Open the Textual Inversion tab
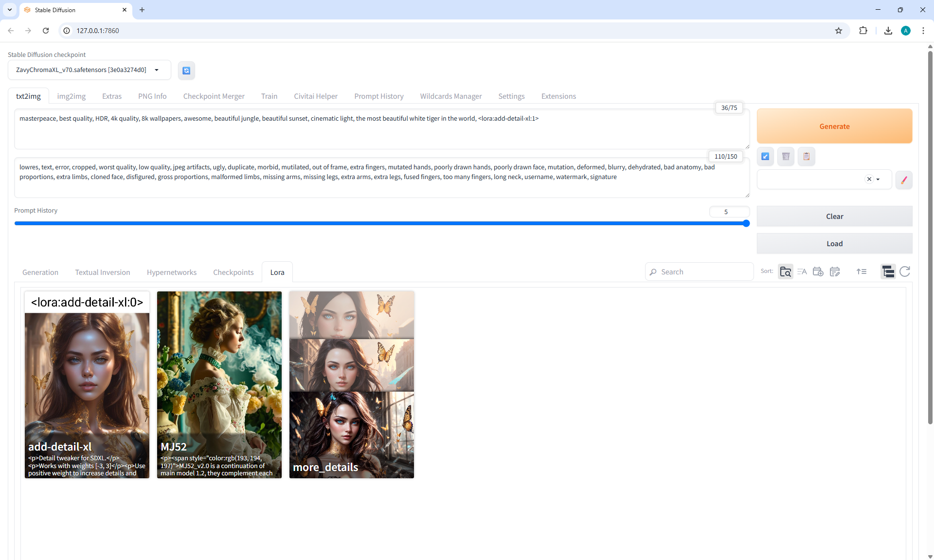 (x=102, y=272)
